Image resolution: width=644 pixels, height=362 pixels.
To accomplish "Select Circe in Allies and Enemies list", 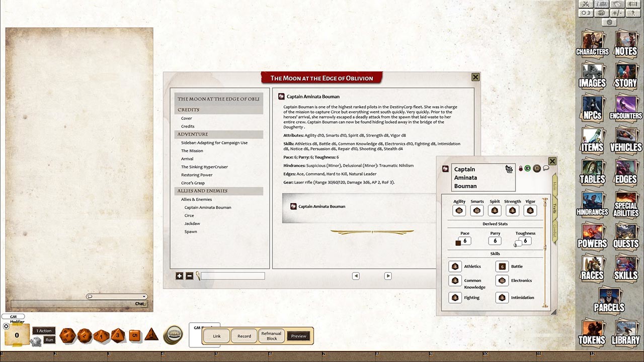I will tap(189, 215).
